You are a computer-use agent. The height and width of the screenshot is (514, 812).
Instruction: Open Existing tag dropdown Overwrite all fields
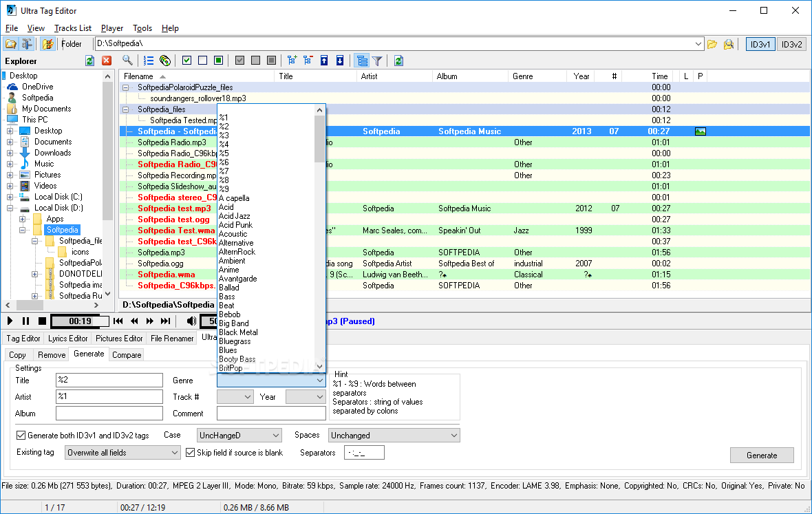point(122,452)
